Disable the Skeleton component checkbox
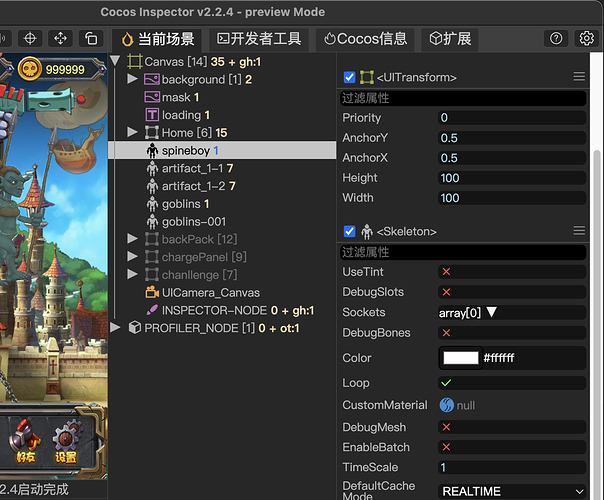 [349, 231]
